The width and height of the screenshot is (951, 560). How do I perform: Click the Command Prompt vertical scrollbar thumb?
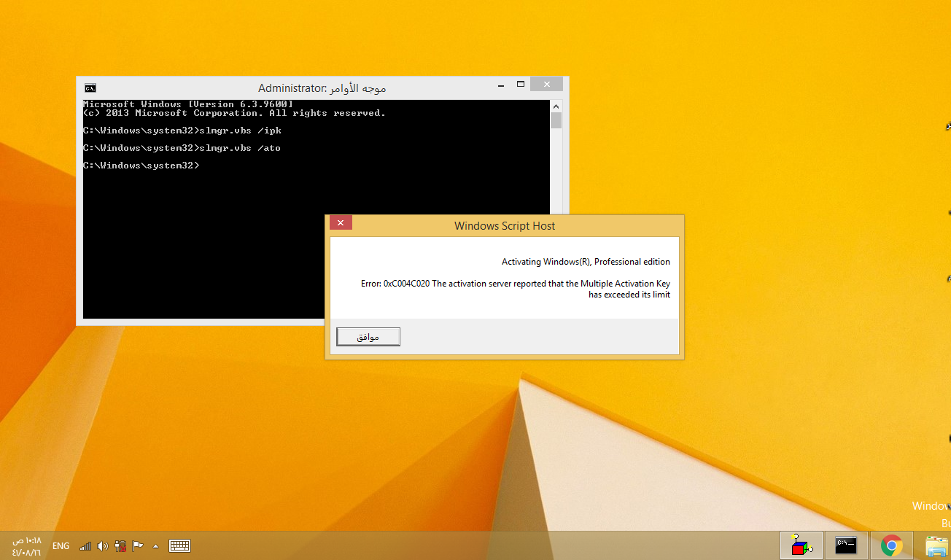point(556,121)
